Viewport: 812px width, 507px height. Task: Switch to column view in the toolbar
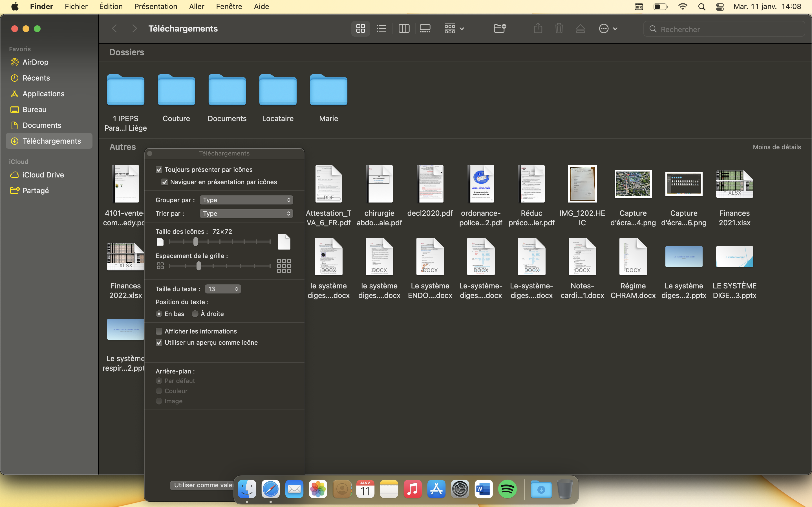(404, 28)
